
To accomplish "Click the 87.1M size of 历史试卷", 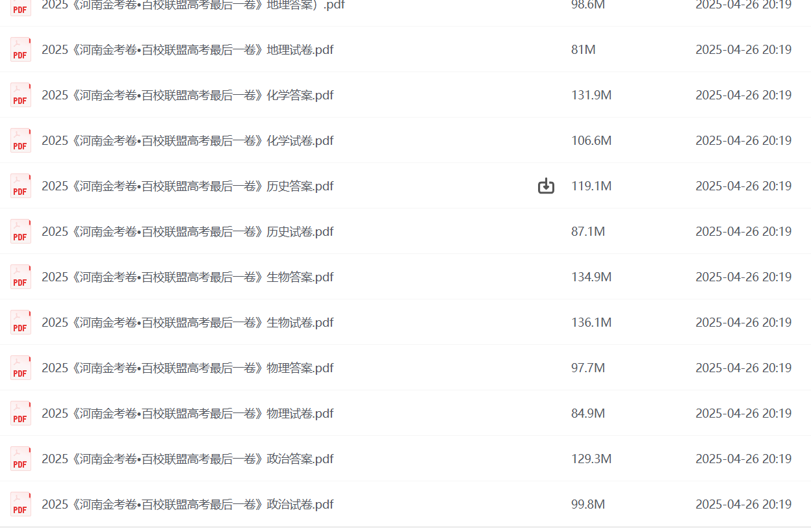I will click(587, 232).
